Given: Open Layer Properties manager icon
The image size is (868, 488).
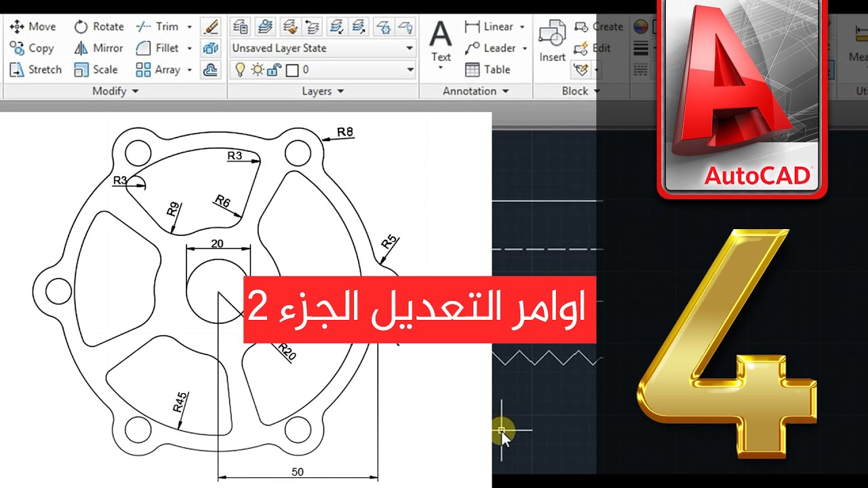Looking at the screenshot, I should (240, 26).
